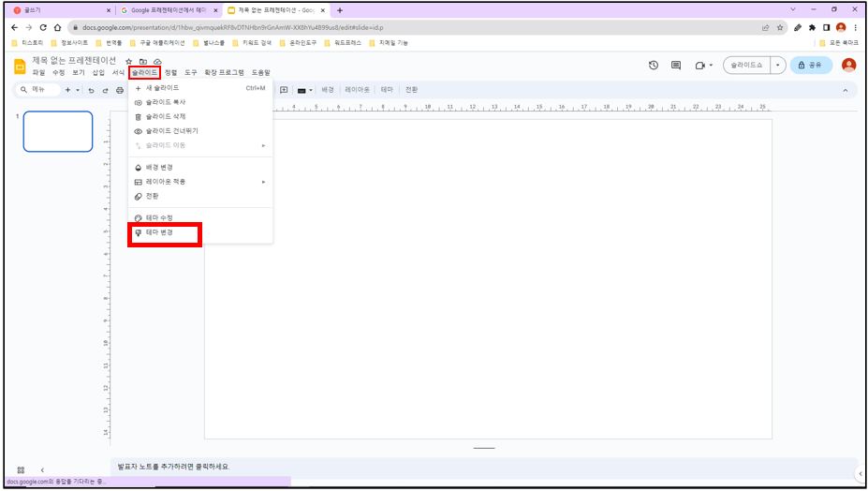868x491 pixels.
Task: Choose 전환 from slide menu
Action: (199, 196)
